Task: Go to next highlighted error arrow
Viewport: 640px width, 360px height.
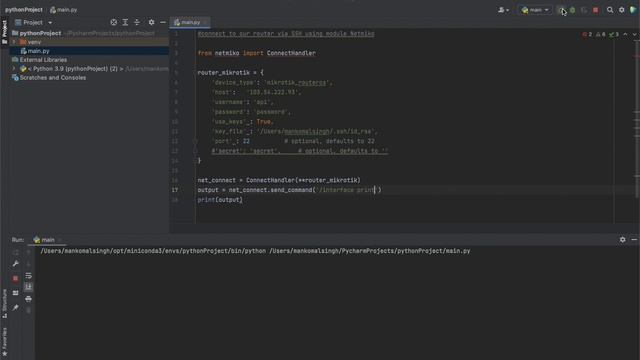Action: [635, 34]
